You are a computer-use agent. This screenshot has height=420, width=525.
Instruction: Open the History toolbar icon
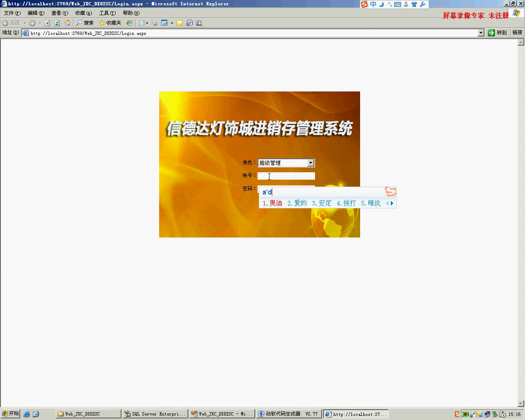(x=129, y=23)
